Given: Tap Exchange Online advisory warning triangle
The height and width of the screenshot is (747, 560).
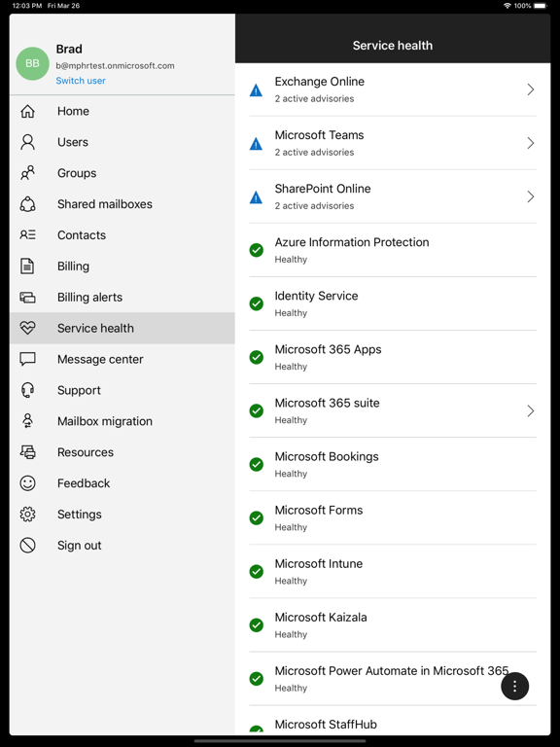Looking at the screenshot, I should coord(257,90).
